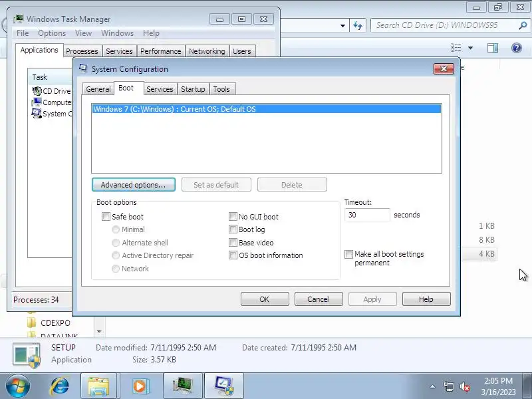Open Task Manager Windows menu
This screenshot has height=399, width=532.
(118, 33)
